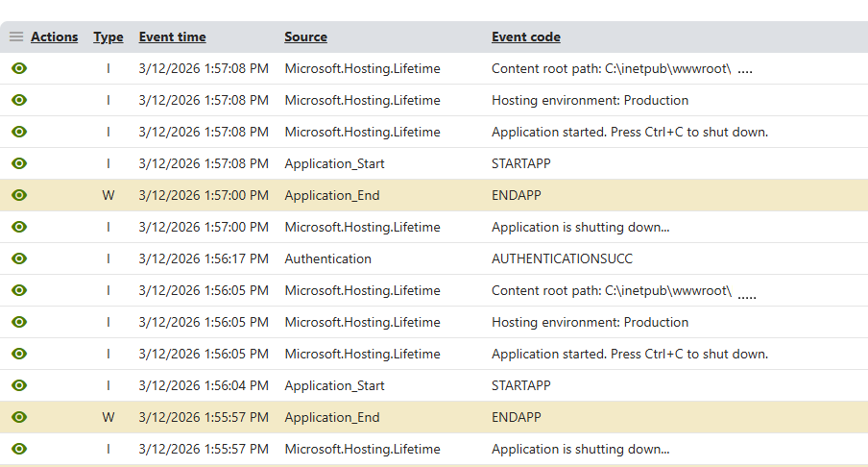Click the Actions column header link
The image size is (868, 467).
(55, 37)
